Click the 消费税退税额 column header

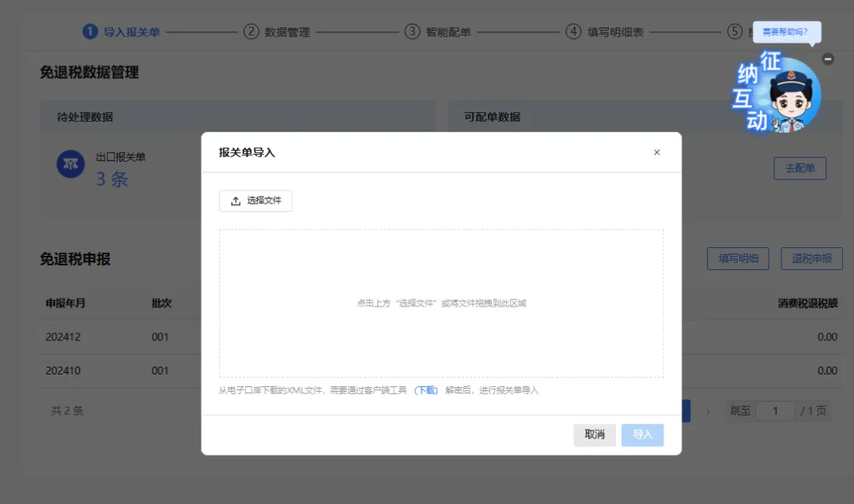[807, 303]
